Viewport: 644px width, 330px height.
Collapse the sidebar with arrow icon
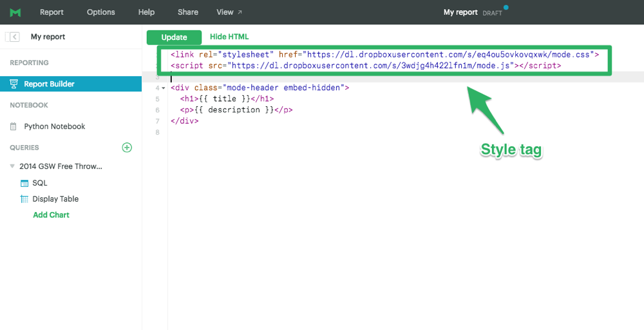(14, 37)
